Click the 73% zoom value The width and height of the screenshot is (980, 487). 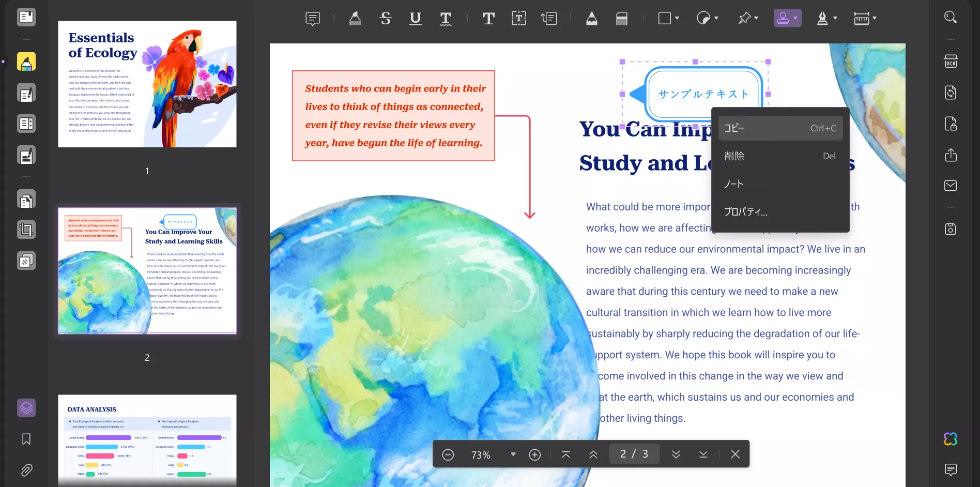pyautogui.click(x=481, y=455)
